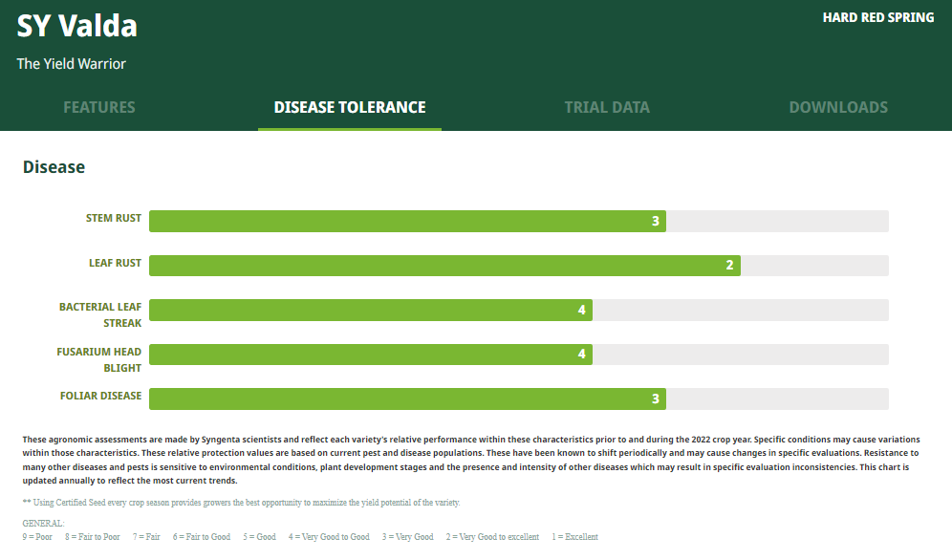This screenshot has height=560, width=952.
Task: Click the Foliar Disease label
Action: (100, 396)
